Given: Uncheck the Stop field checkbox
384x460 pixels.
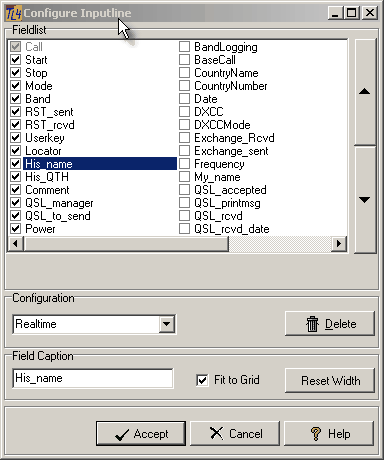Looking at the screenshot, I should (x=16, y=73).
